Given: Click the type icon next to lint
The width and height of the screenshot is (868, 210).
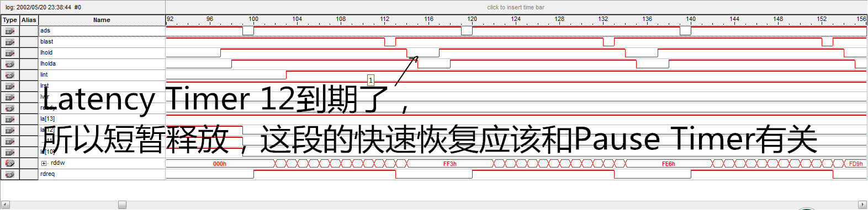Looking at the screenshot, I should pos(9,75).
